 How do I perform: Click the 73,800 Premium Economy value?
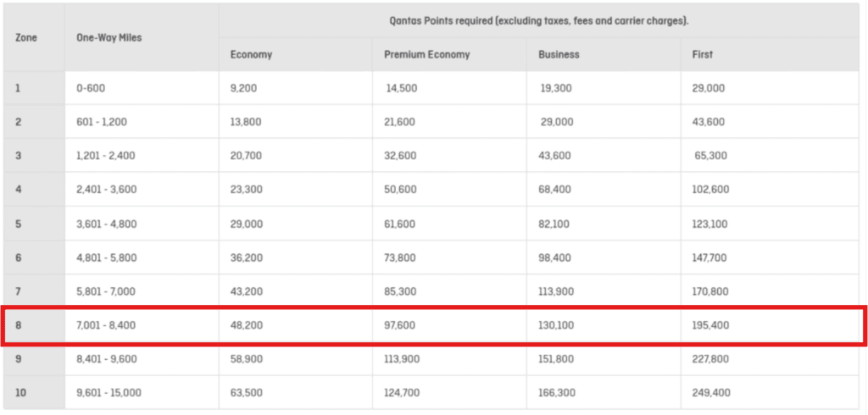pos(400,257)
